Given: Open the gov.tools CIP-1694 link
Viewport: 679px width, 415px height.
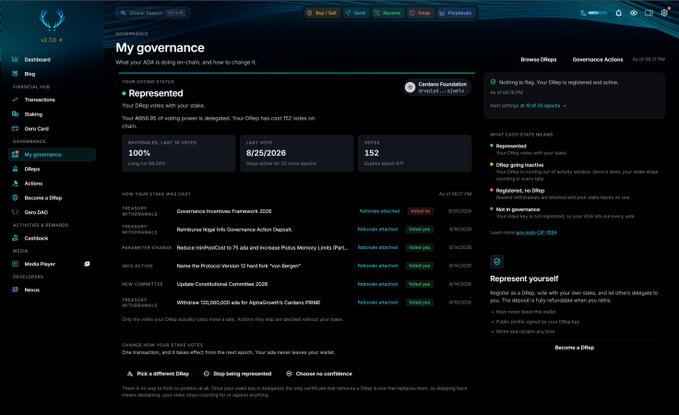Looking at the screenshot, I should (x=536, y=232).
